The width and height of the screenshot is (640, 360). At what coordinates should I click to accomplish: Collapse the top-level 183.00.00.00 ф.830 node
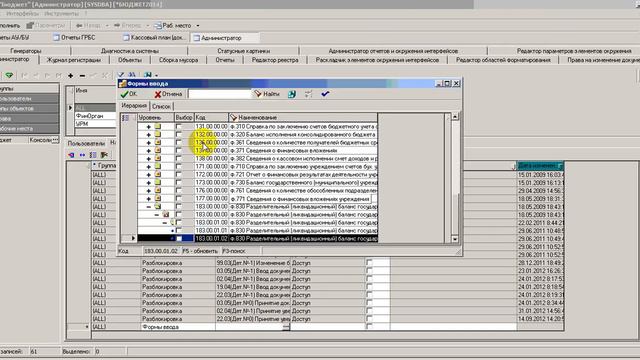tap(149, 207)
